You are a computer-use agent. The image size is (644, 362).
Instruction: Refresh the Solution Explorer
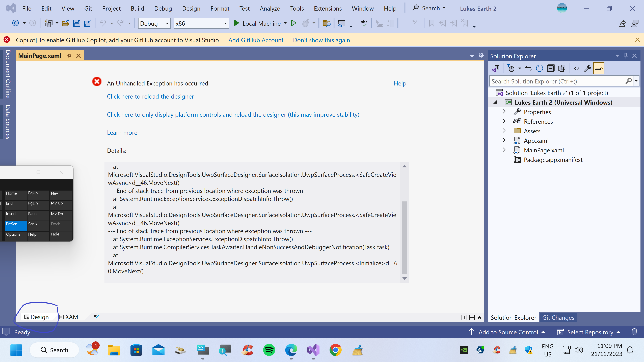tap(539, 68)
